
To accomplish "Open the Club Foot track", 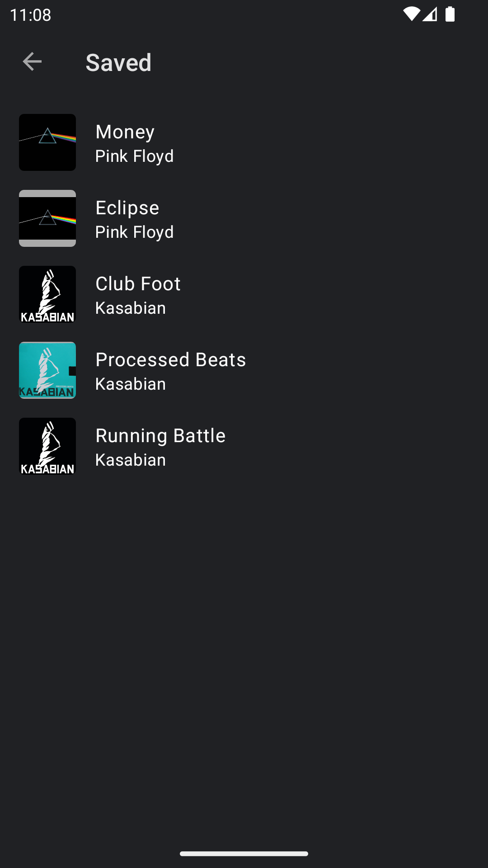I will point(138,284).
